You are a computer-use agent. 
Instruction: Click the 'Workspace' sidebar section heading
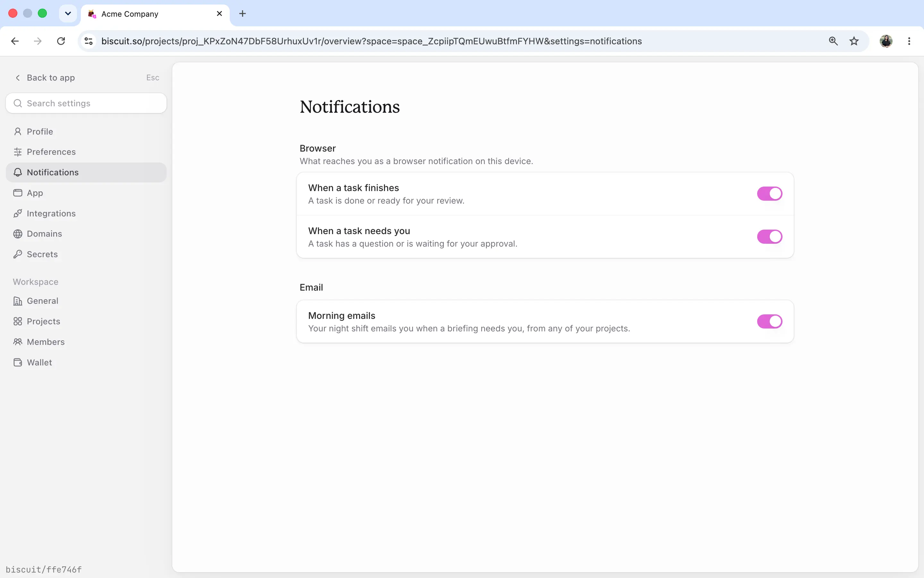pyautogui.click(x=36, y=282)
